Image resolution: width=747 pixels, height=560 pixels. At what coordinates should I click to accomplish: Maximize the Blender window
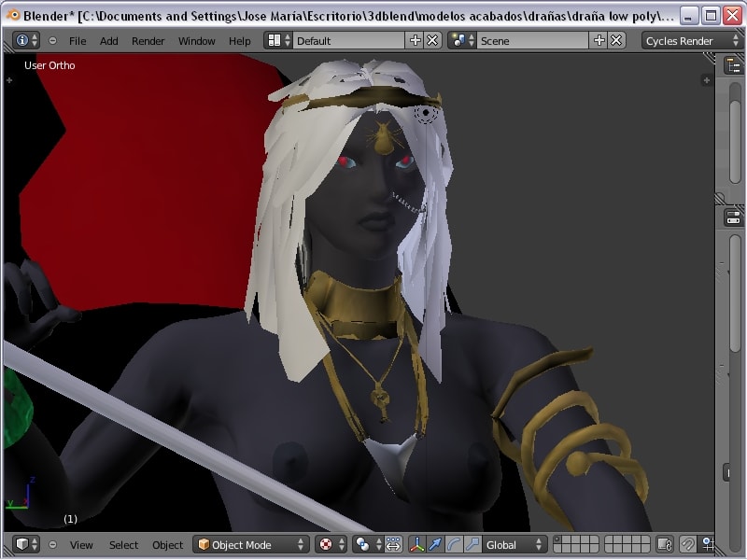point(711,16)
